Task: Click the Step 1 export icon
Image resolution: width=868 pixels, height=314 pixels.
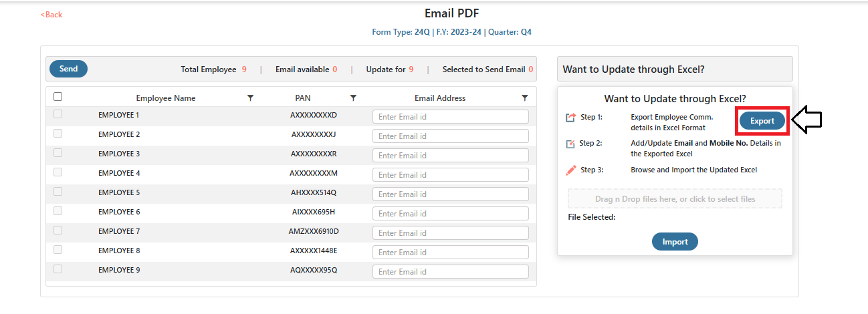Action: click(570, 118)
